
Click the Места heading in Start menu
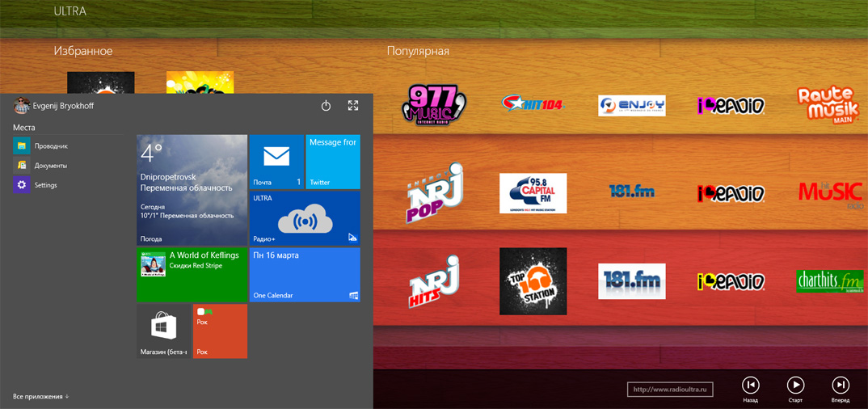(24, 127)
